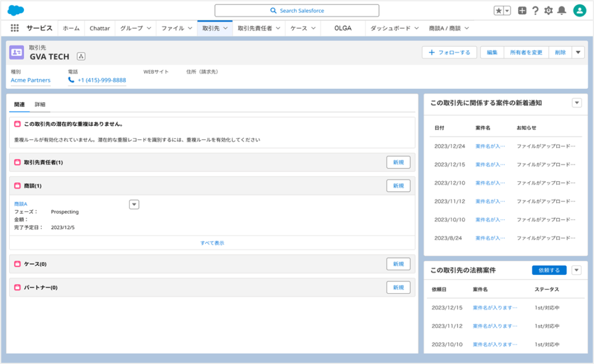Open the ファイル navigation tab
The width and height of the screenshot is (594, 364).
[173, 29]
